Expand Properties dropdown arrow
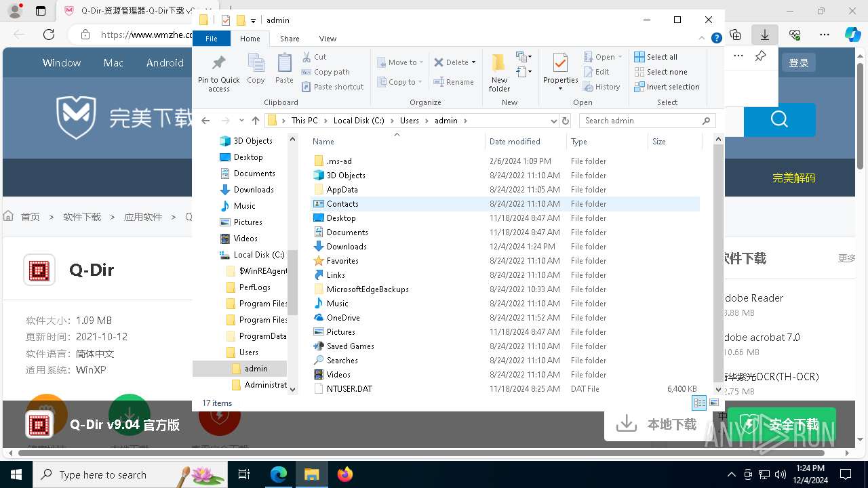The height and width of the screenshot is (488, 868). (x=560, y=88)
